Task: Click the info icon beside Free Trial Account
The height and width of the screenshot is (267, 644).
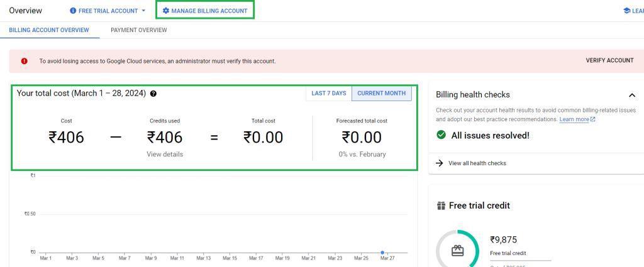Action: click(73, 11)
